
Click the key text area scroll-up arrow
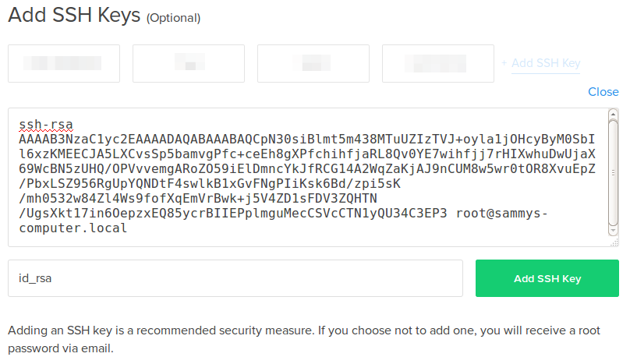click(613, 114)
